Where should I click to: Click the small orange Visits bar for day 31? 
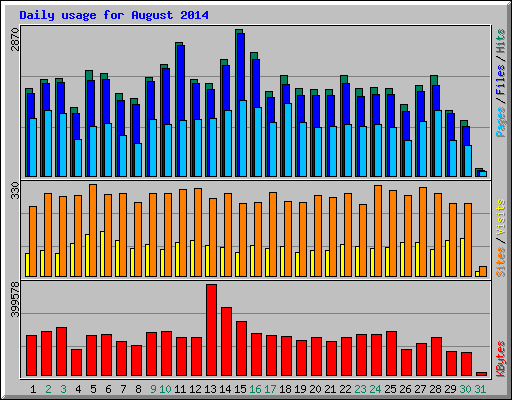click(x=483, y=271)
